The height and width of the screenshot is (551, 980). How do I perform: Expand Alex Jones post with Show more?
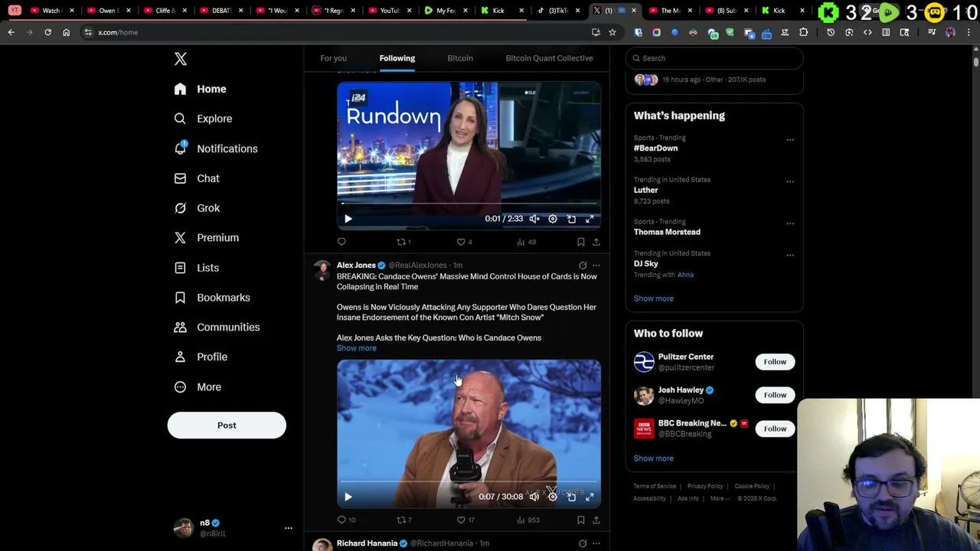click(x=357, y=348)
